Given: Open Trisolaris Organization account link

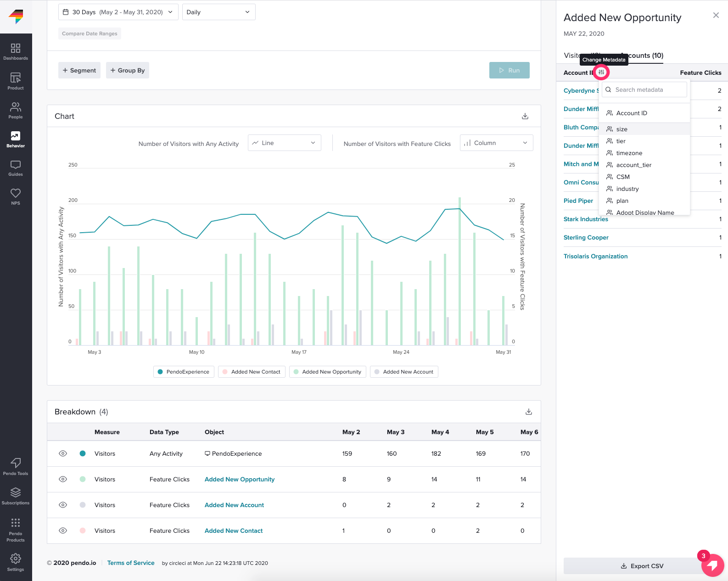Looking at the screenshot, I should (x=596, y=256).
